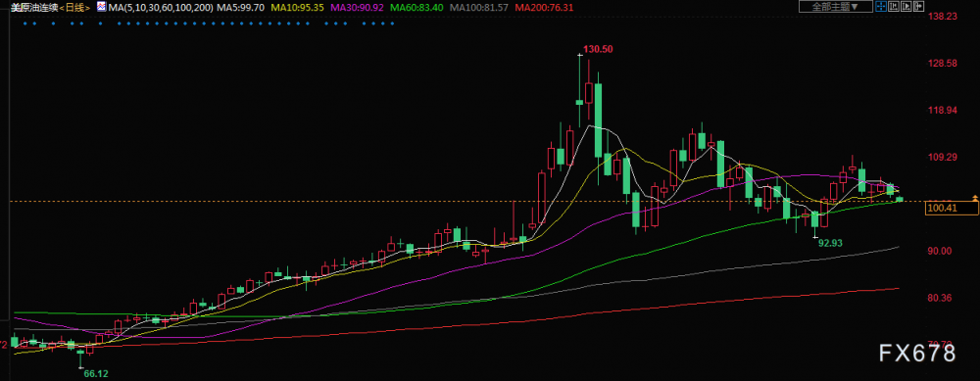Select the blue crosshair cursor tool
This screenshot has width=980, height=381.
pyautogui.click(x=881, y=7)
